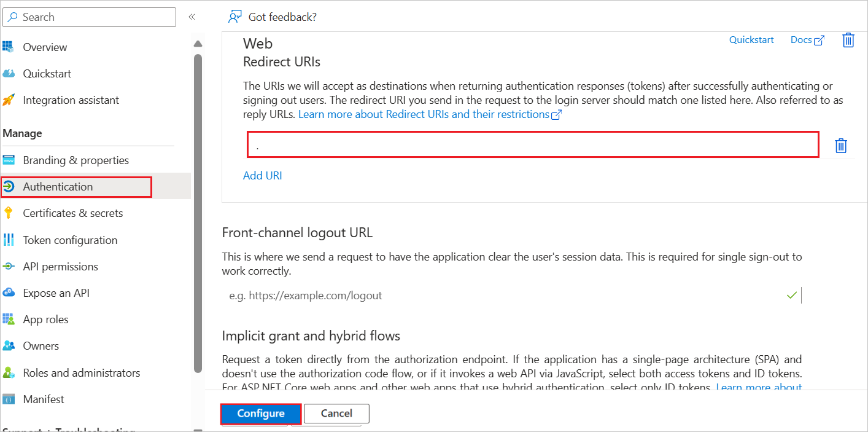
Task: Open Learn more about Redirect URIs link
Action: (430, 114)
